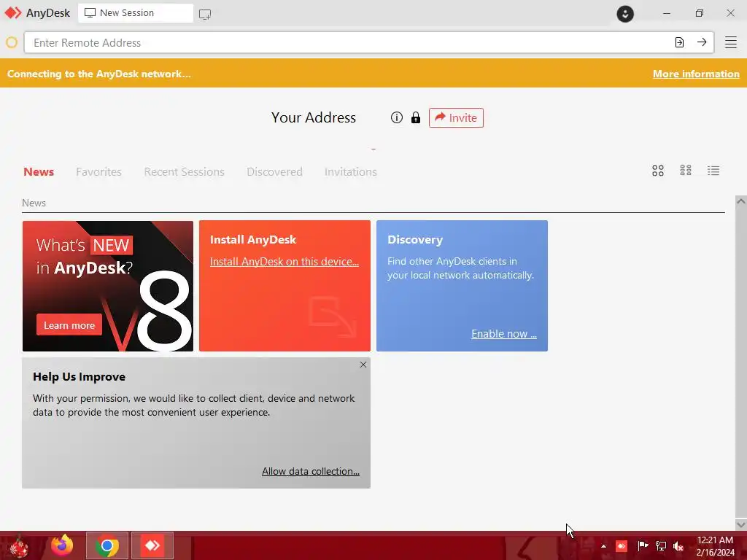
Task: Click the AnyDesk tray icon
Action: 622,545
